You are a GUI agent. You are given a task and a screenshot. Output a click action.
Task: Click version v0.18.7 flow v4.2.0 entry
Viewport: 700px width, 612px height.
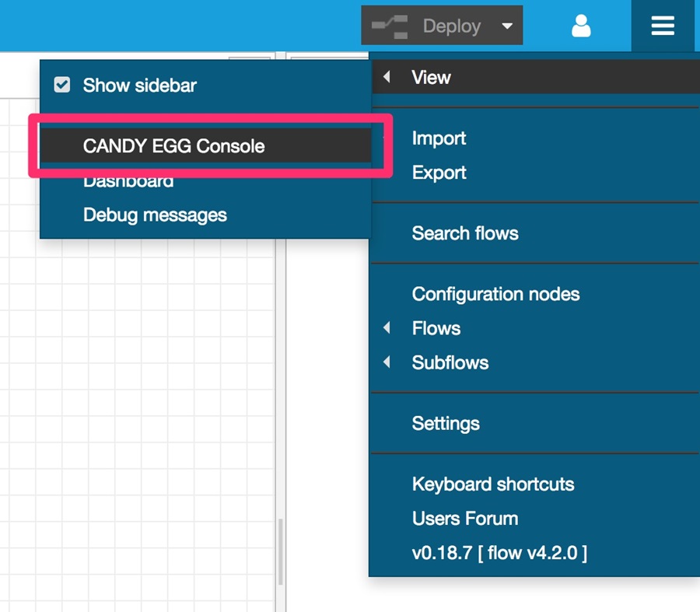[x=536, y=553]
